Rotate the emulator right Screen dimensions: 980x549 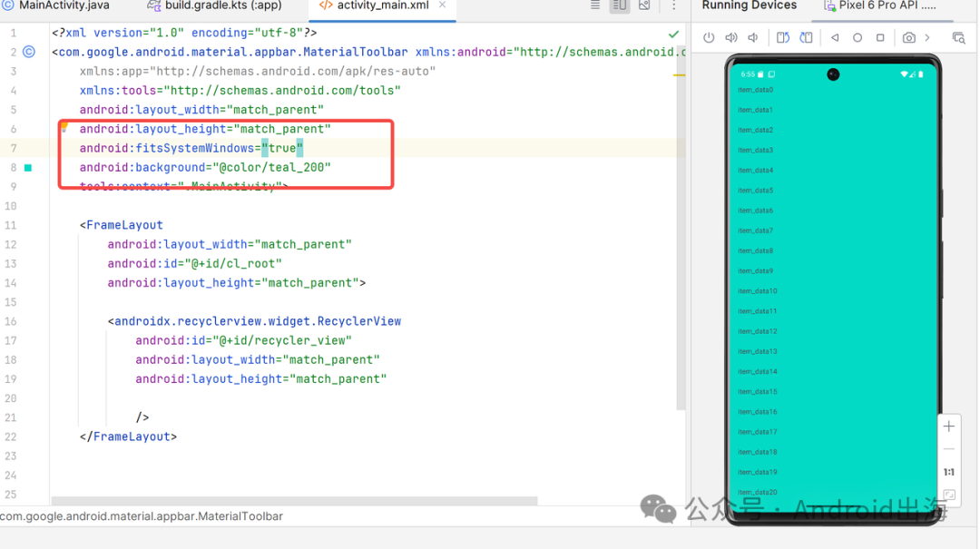coord(807,37)
